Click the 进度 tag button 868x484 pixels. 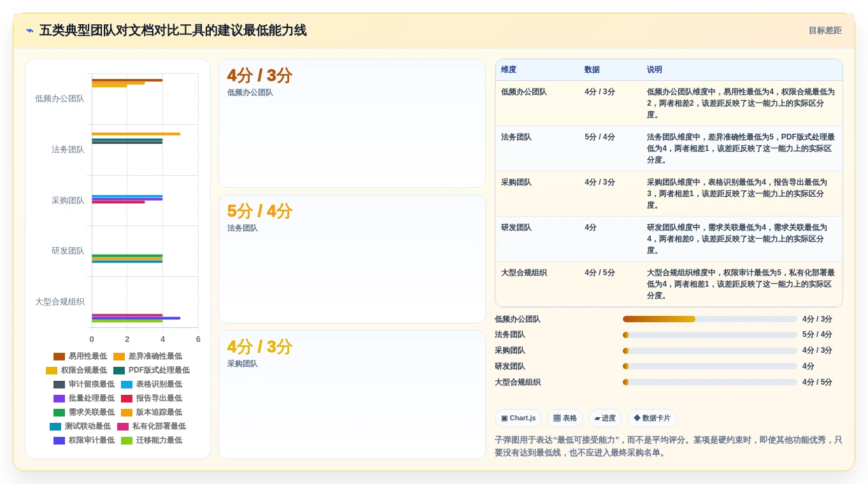pos(605,418)
